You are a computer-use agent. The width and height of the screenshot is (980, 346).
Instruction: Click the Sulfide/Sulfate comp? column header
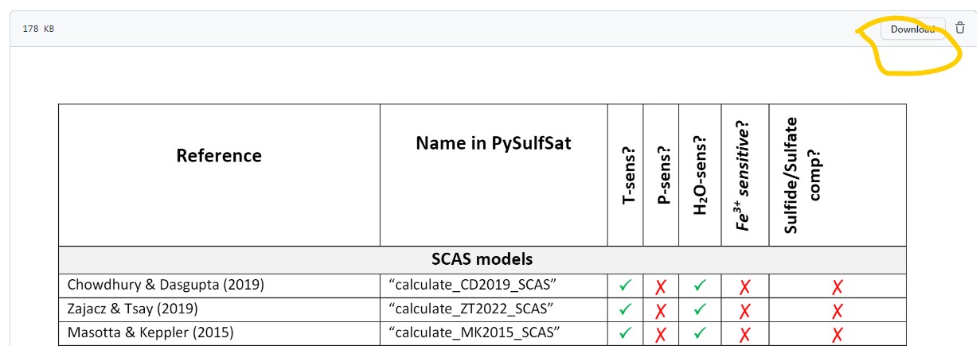tap(802, 175)
